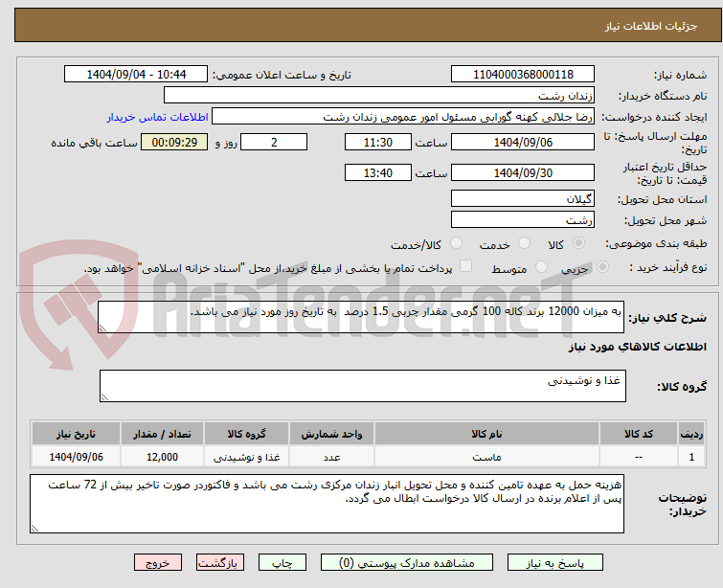723x588 pixels.
Task: Click the 12,000 quantity cell
Action: (162, 457)
